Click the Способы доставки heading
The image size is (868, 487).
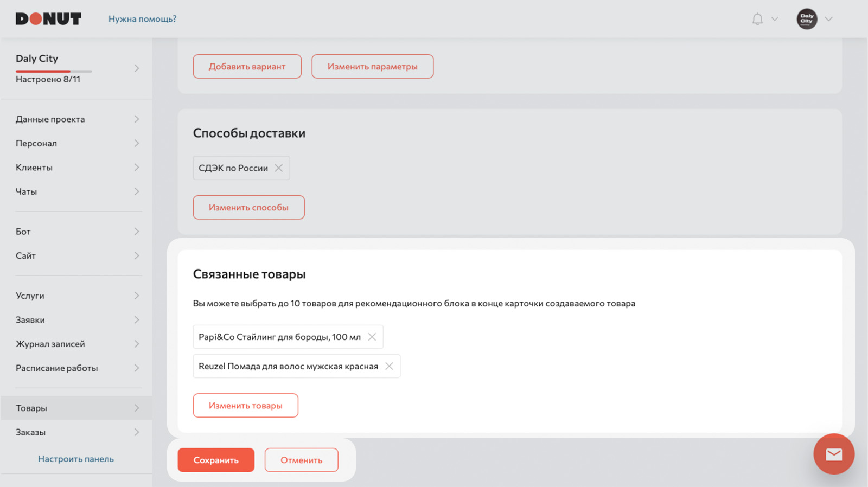coord(249,133)
